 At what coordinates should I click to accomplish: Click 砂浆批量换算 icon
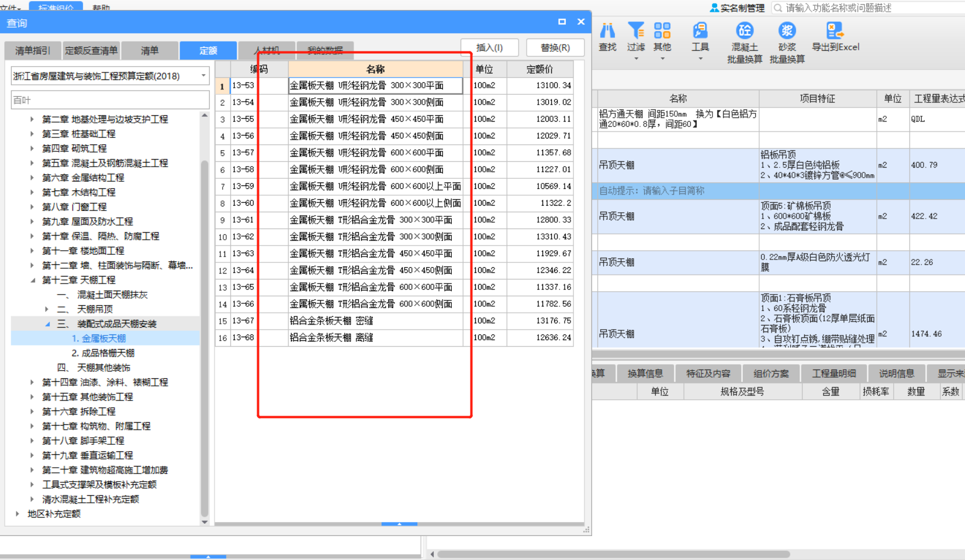click(787, 30)
